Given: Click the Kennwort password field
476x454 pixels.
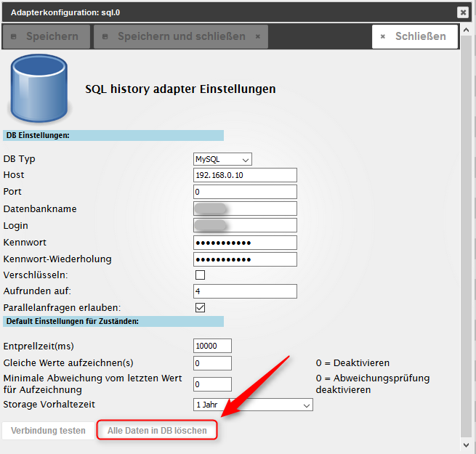Looking at the screenshot, I should click(x=245, y=243).
